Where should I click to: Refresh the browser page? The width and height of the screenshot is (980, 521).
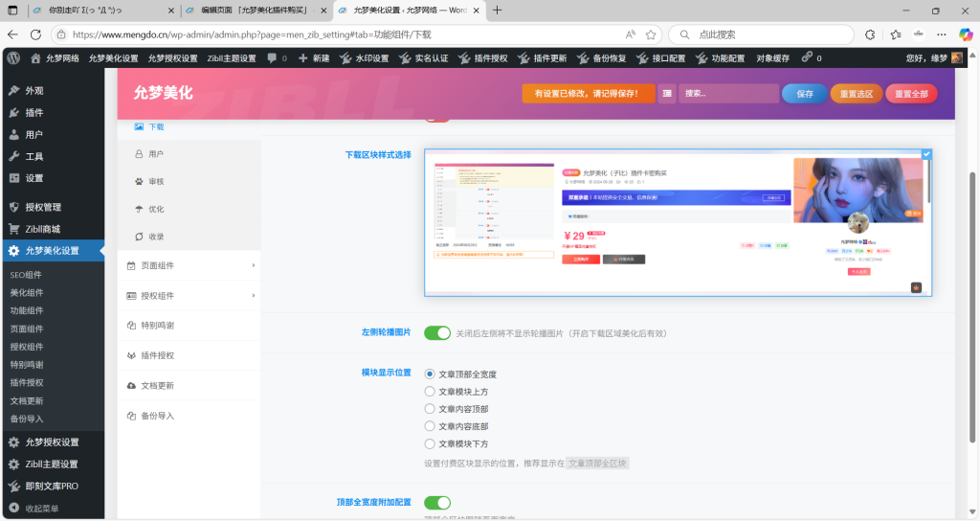tap(35, 35)
